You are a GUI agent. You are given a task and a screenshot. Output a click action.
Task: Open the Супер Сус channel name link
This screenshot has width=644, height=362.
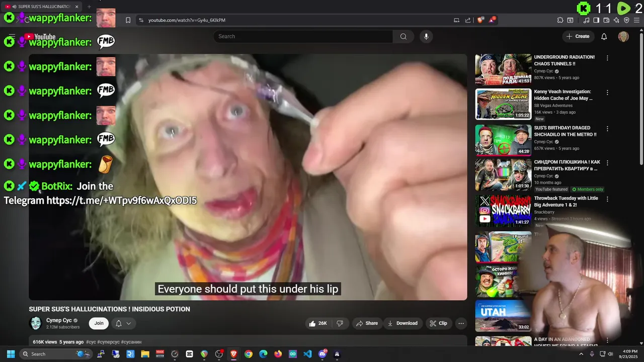[59, 320]
